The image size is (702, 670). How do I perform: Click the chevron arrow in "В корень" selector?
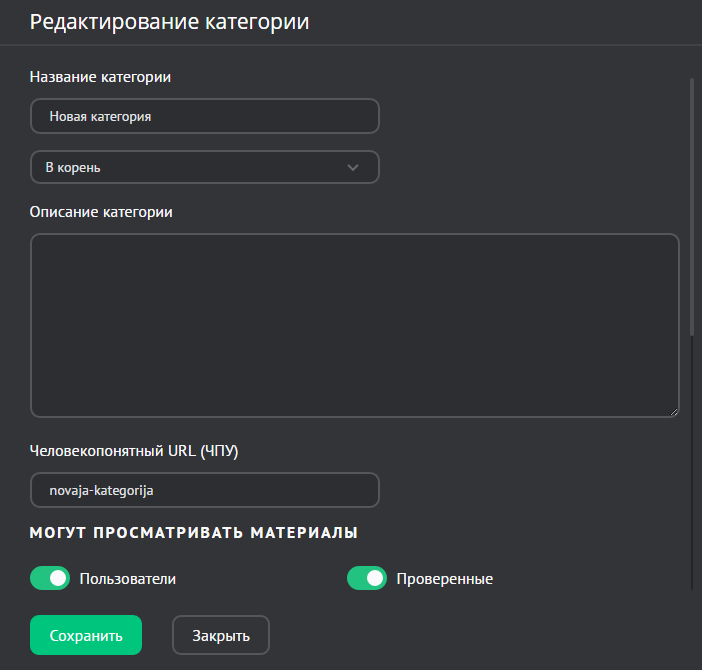352,167
